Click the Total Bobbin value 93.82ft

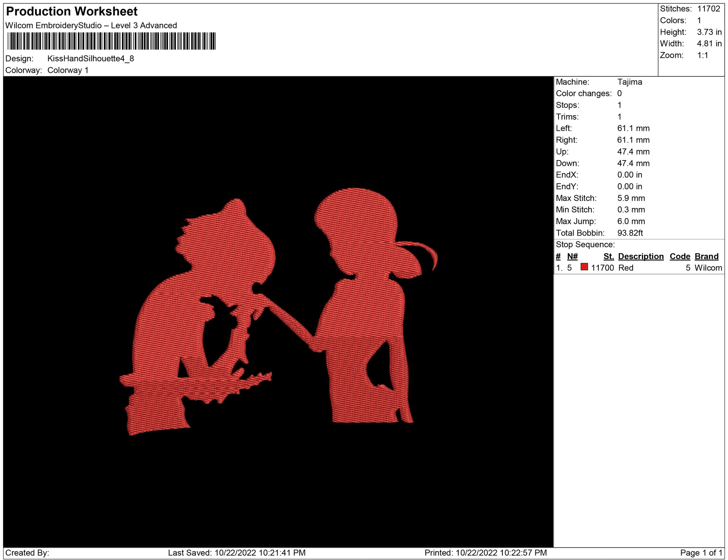coord(630,233)
